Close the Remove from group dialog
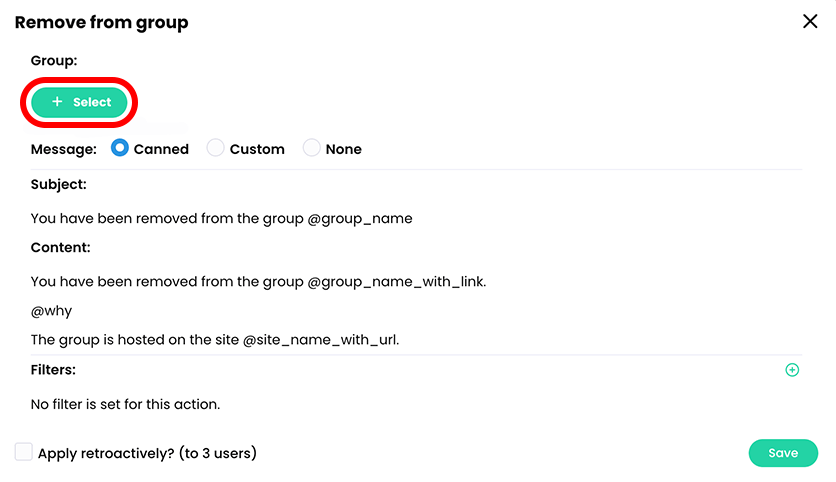 (x=810, y=21)
